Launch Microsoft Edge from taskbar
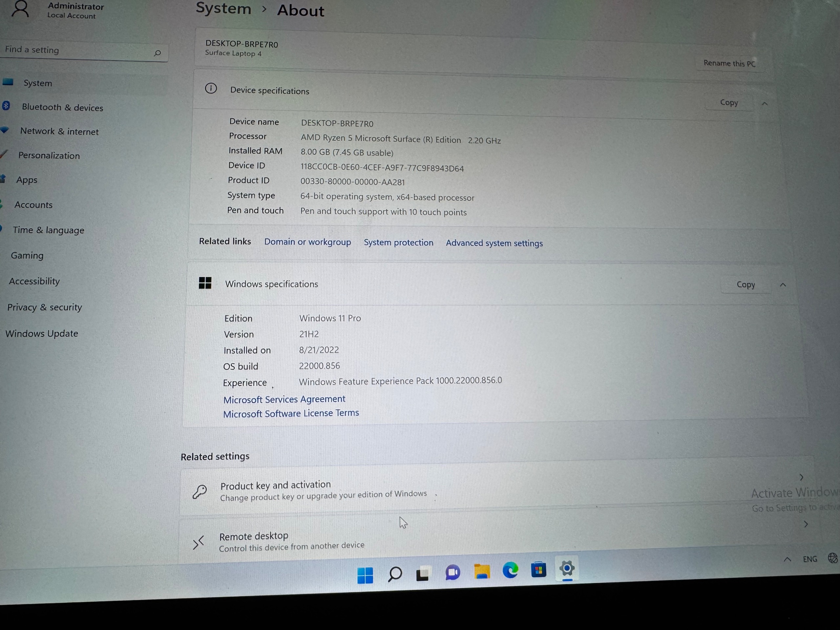Screen dimensions: 840x630 (x=510, y=570)
